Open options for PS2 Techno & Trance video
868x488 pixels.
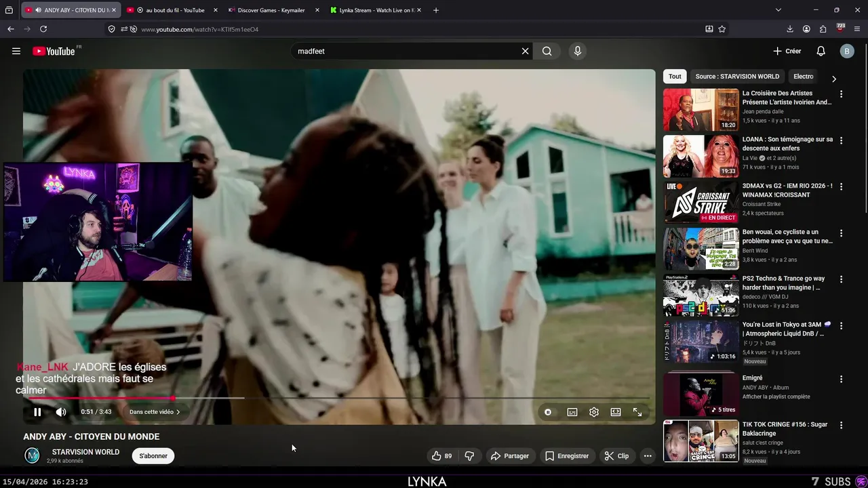pyautogui.click(x=842, y=279)
